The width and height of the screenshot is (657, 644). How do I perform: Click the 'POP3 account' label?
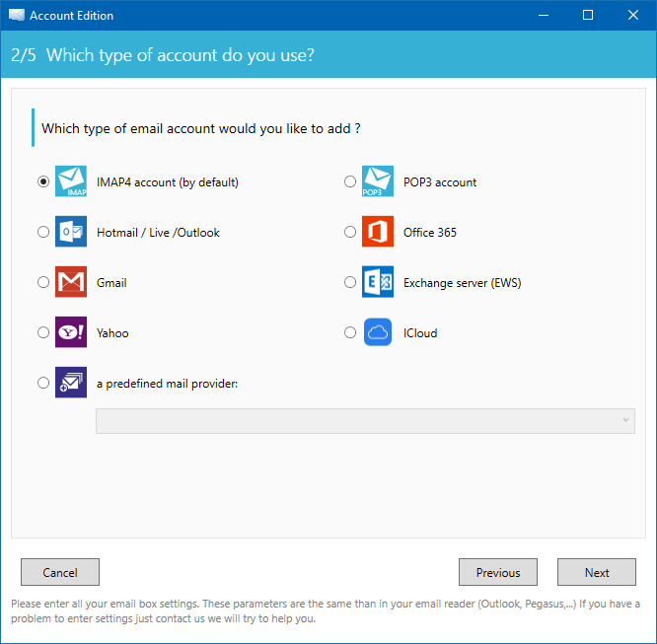coord(440,182)
